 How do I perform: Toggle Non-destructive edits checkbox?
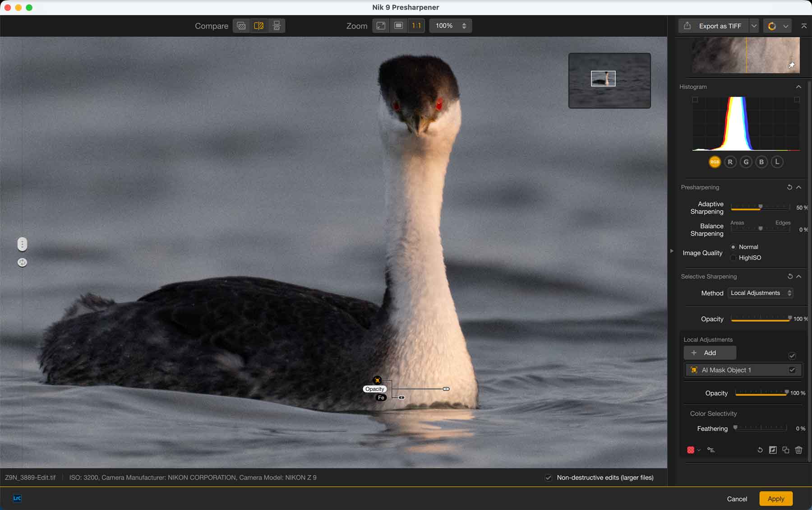pyautogui.click(x=549, y=478)
